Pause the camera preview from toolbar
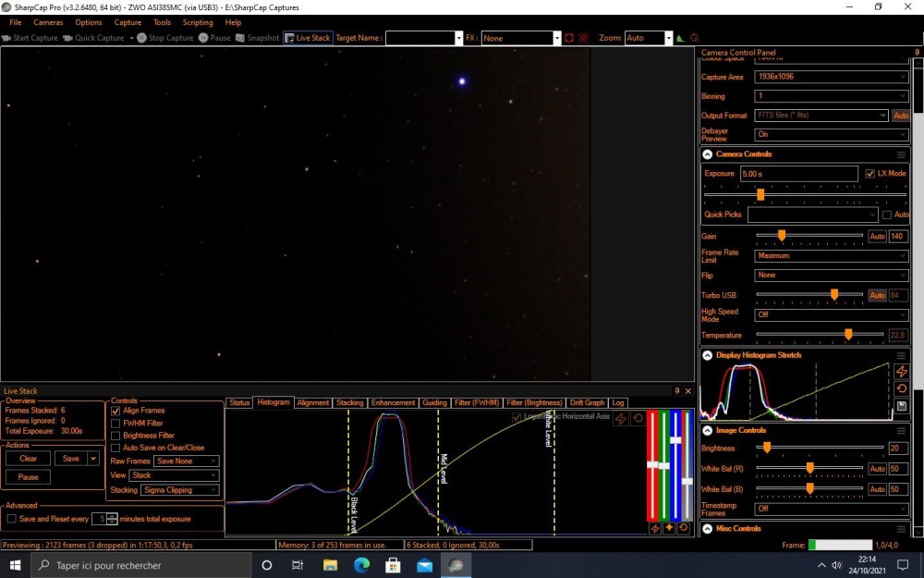The image size is (924, 578). [x=214, y=38]
